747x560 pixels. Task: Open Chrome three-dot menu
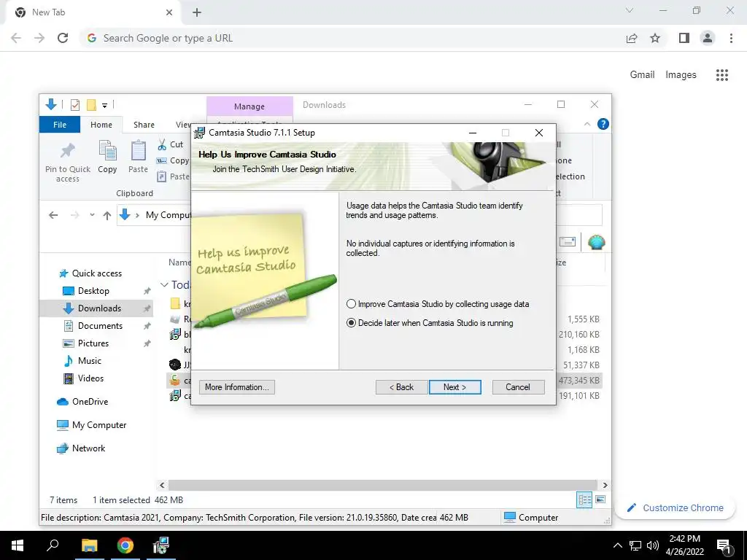pyautogui.click(x=731, y=38)
